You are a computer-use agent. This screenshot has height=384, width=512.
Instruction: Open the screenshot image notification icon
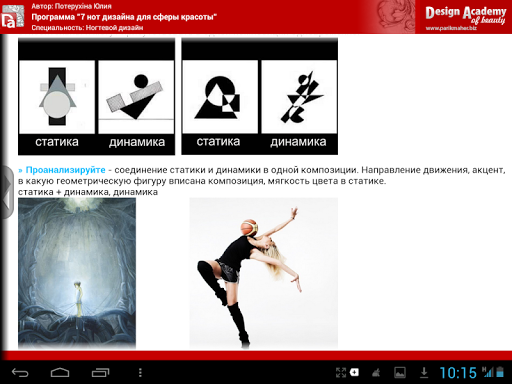point(400,372)
